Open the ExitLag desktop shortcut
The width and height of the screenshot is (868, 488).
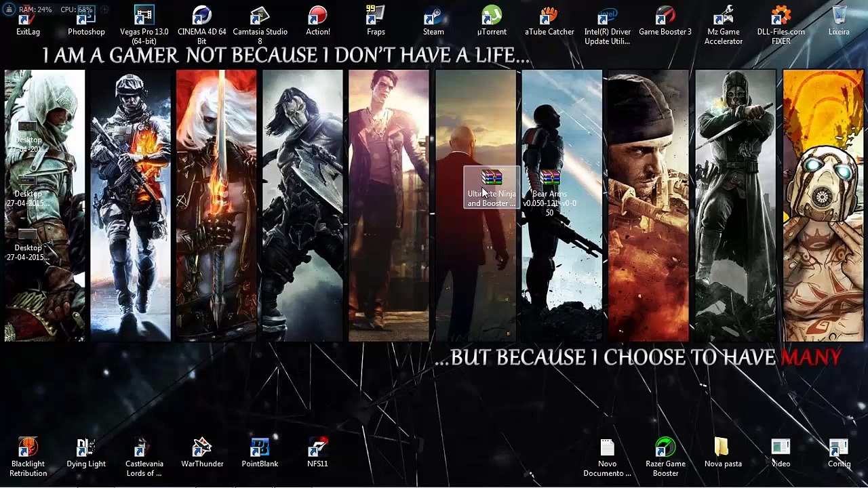coord(28,21)
